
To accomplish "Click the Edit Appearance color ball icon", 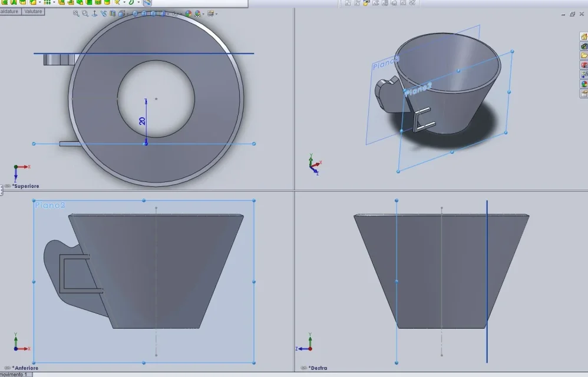I will [189, 14].
